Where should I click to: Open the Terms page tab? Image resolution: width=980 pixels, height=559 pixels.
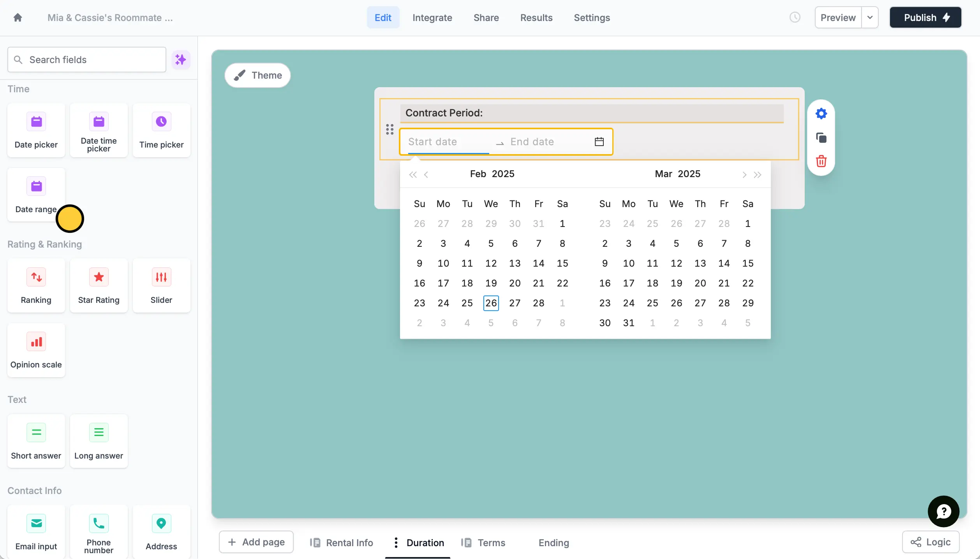pos(483,543)
